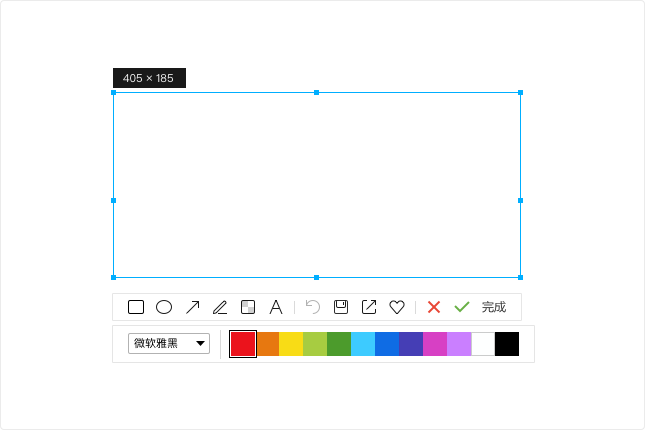
Task: Cancel the screenshot with red X
Action: [x=434, y=307]
